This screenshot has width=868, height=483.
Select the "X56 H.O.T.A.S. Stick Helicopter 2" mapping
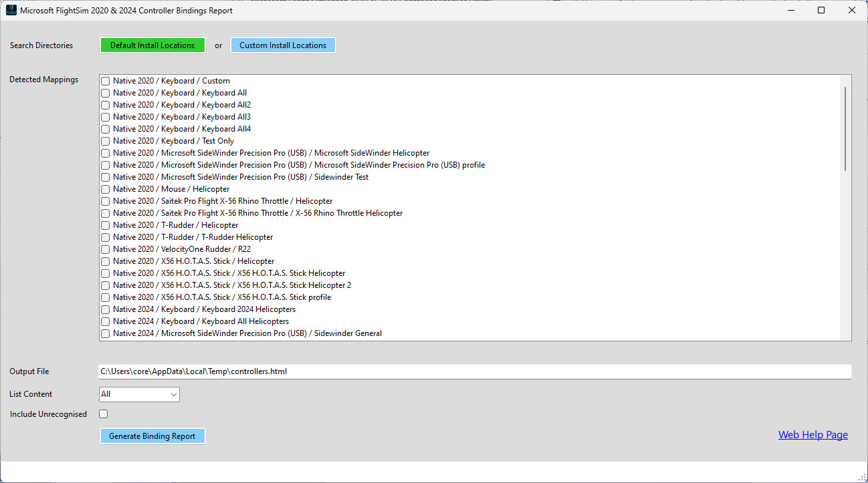pyautogui.click(x=106, y=285)
